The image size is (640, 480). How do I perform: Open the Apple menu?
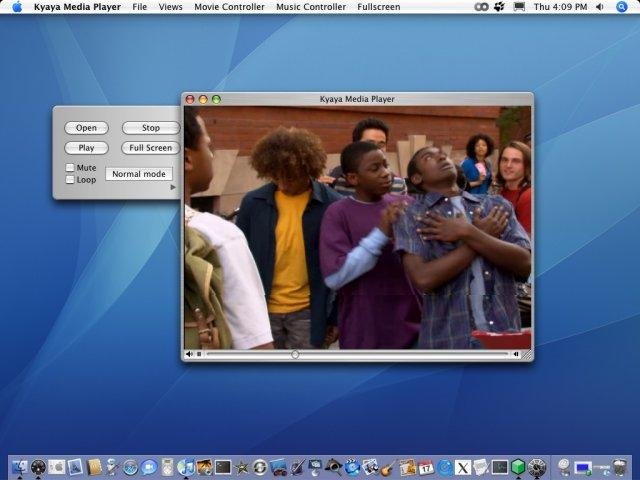[17, 7]
